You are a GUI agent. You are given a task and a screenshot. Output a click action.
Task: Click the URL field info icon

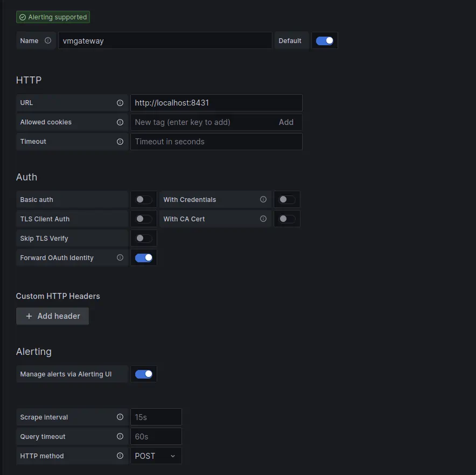[x=120, y=103]
